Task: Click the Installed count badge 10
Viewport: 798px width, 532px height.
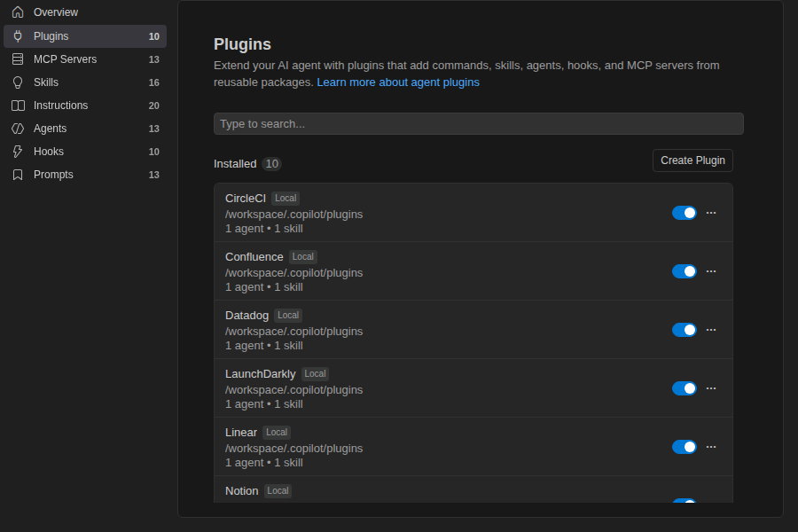Action: [272, 164]
